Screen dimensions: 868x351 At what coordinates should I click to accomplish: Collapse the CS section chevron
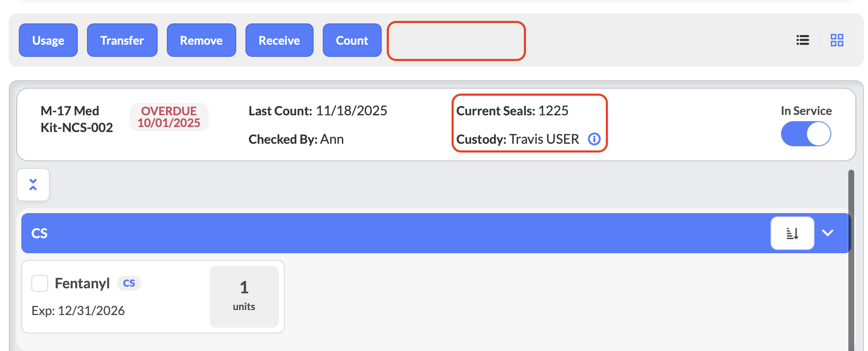(828, 233)
